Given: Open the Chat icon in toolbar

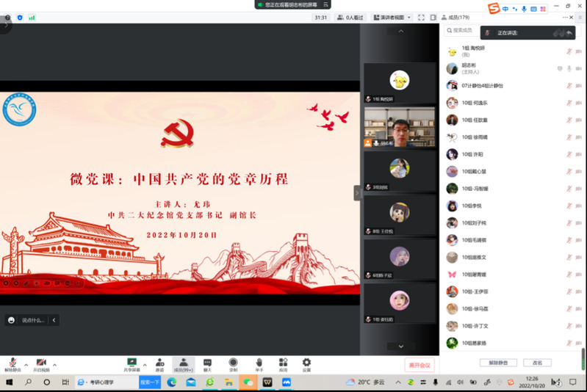Looking at the screenshot, I should [x=207, y=365].
